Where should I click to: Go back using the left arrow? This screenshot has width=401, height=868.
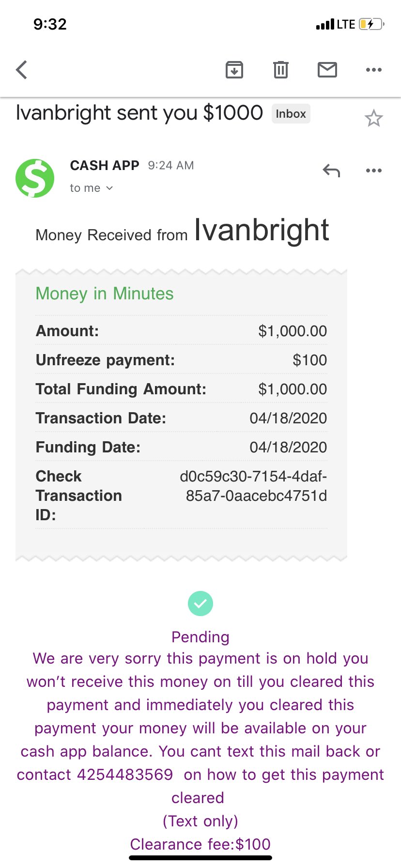pos(21,70)
